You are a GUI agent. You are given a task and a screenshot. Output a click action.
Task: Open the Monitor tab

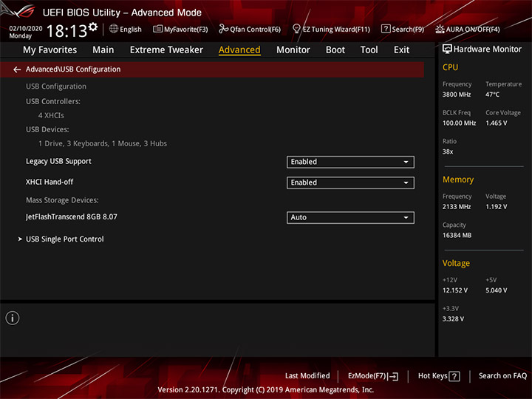pyautogui.click(x=293, y=50)
